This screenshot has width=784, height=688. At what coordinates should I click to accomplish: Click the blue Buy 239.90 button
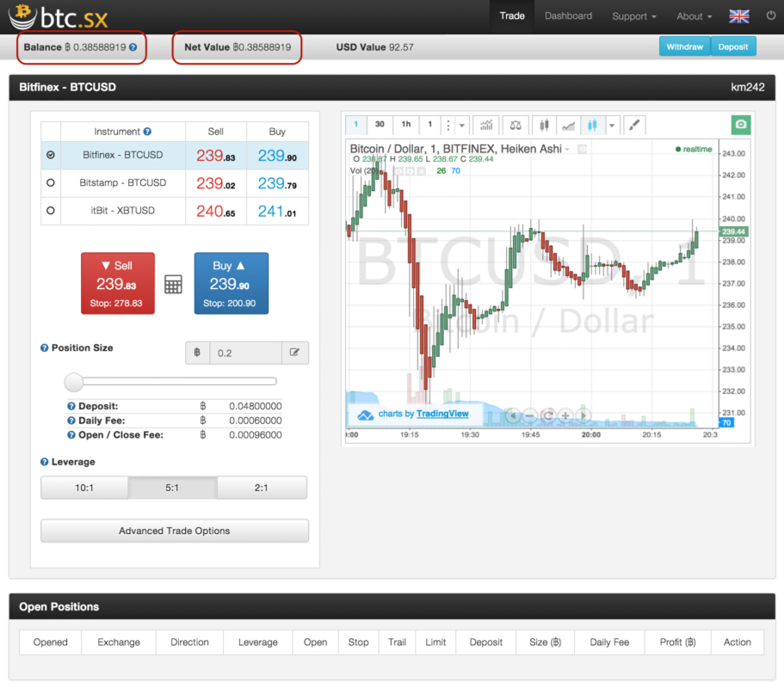click(231, 283)
